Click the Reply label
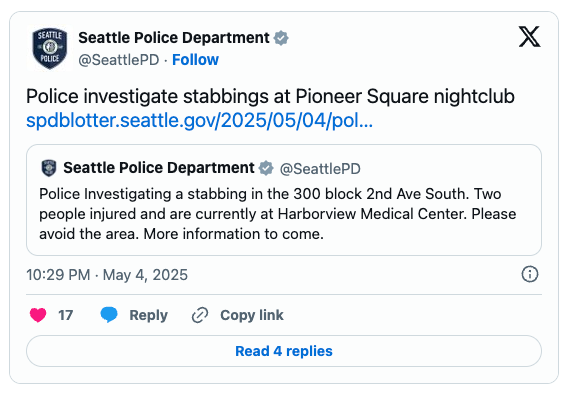Image resolution: width=566 pixels, height=394 pixels. 148,315
